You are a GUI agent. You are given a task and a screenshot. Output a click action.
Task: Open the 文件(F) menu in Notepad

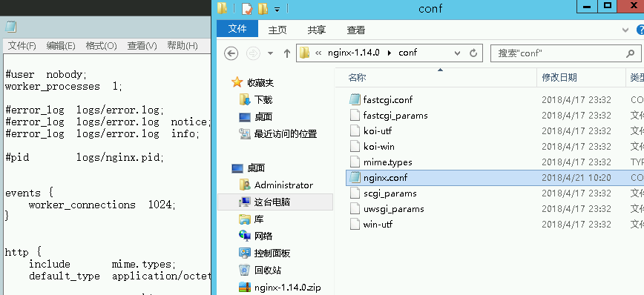[x=22, y=45]
